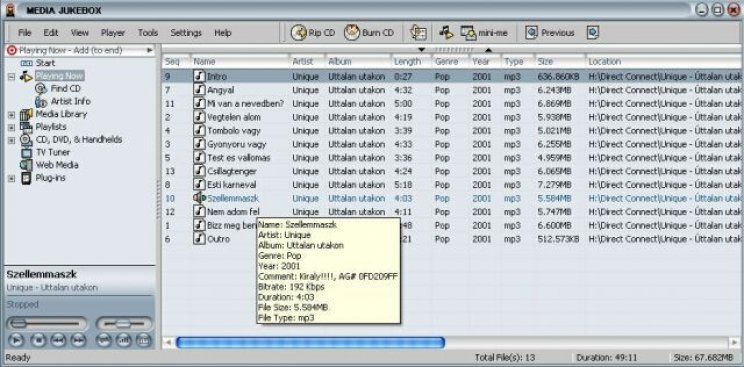Click the note icon of Intro track
744x367 pixels.
pyautogui.click(x=199, y=76)
